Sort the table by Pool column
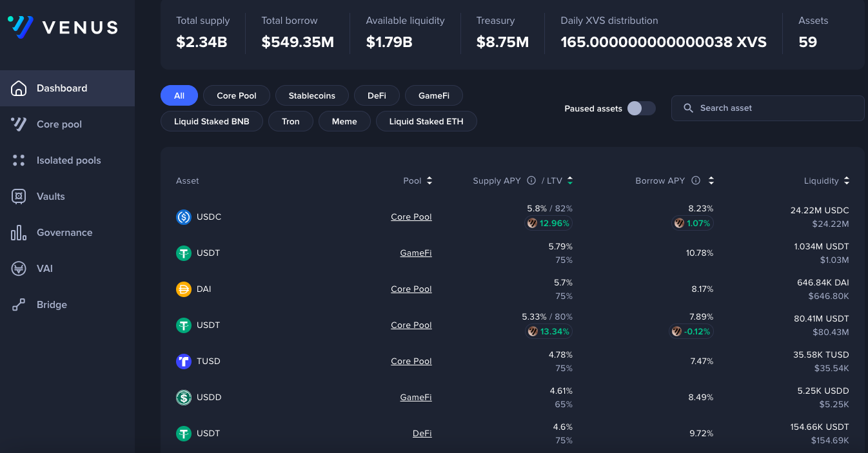The image size is (868, 453). point(429,181)
